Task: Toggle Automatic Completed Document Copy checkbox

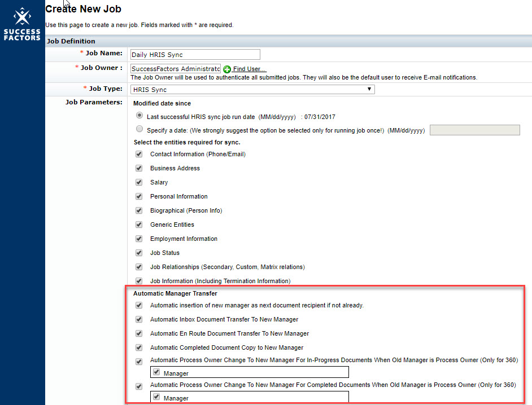Action: pos(139,347)
